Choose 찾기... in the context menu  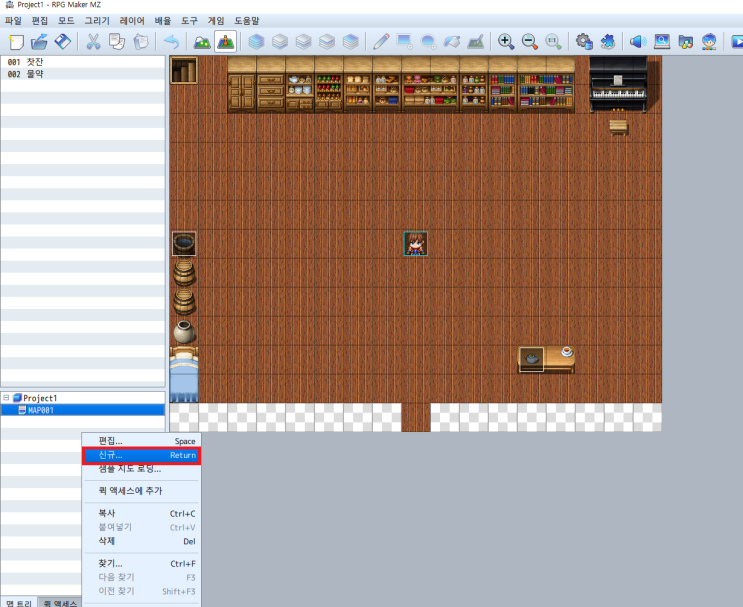[141, 563]
